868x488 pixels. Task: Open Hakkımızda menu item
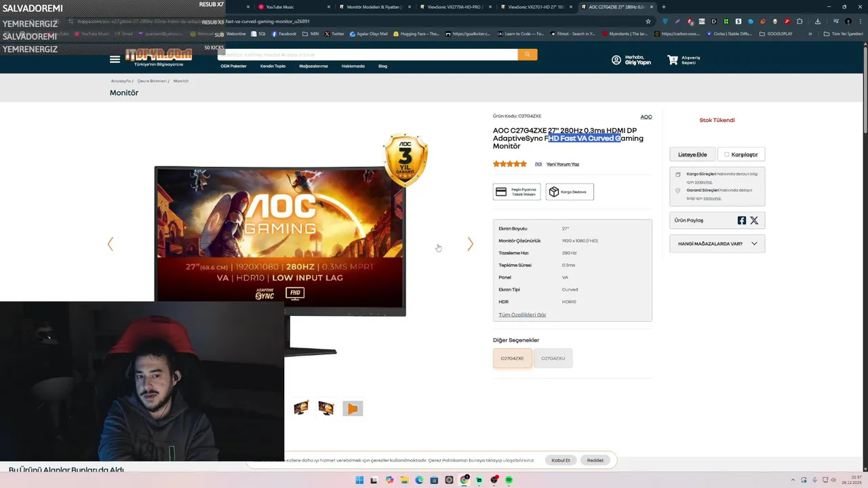pos(353,66)
